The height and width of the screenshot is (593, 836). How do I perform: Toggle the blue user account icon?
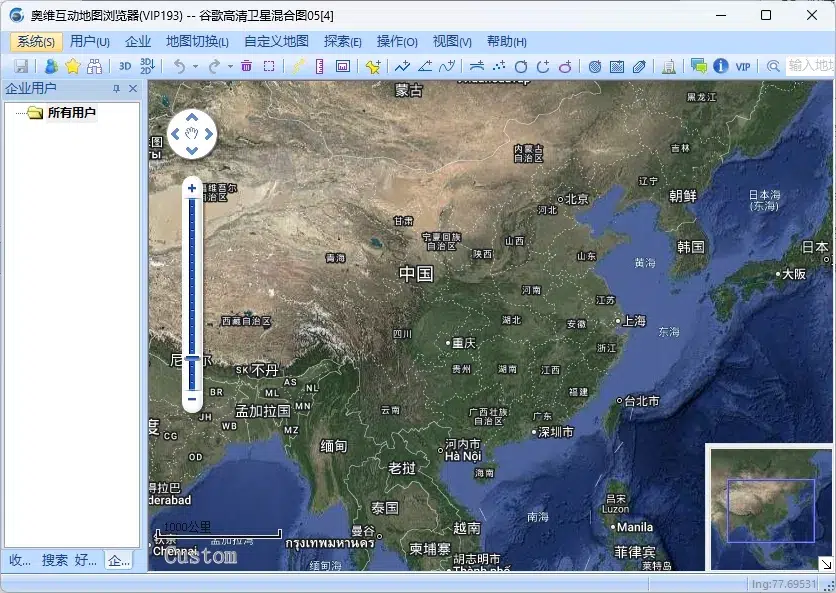(50, 67)
